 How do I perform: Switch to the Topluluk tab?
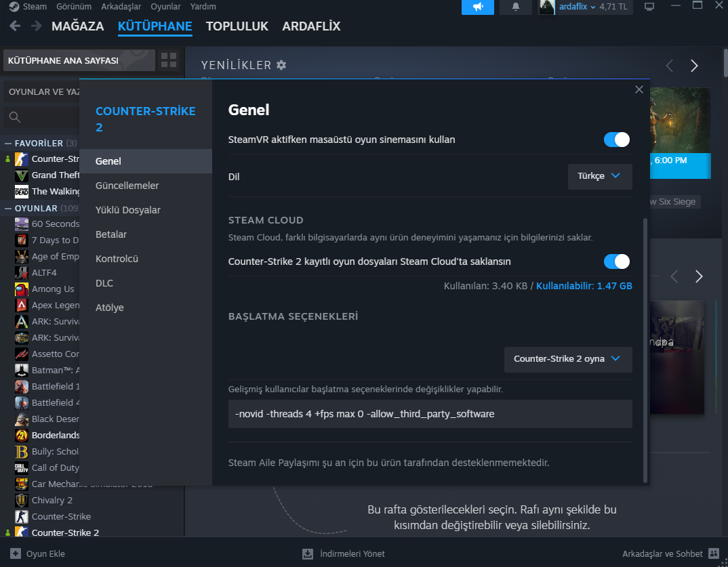pos(237,26)
